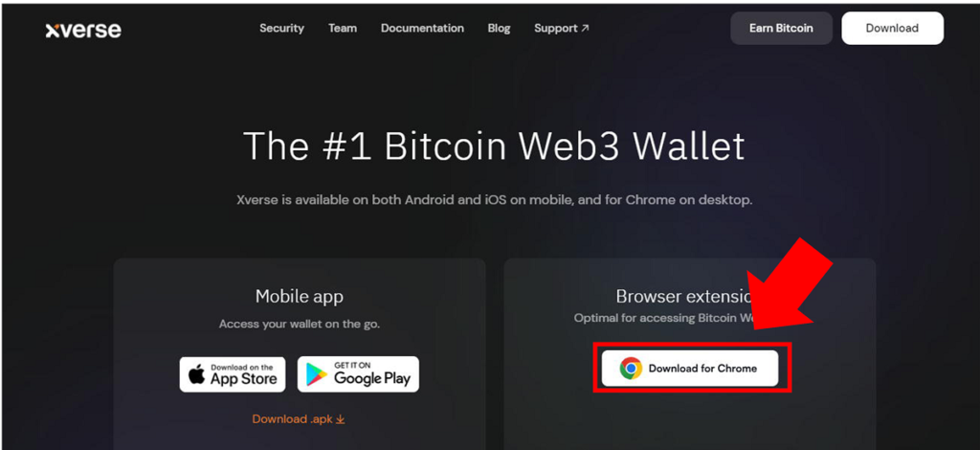Click the Download .apk link
The height and width of the screenshot is (450, 980).
[299, 418]
